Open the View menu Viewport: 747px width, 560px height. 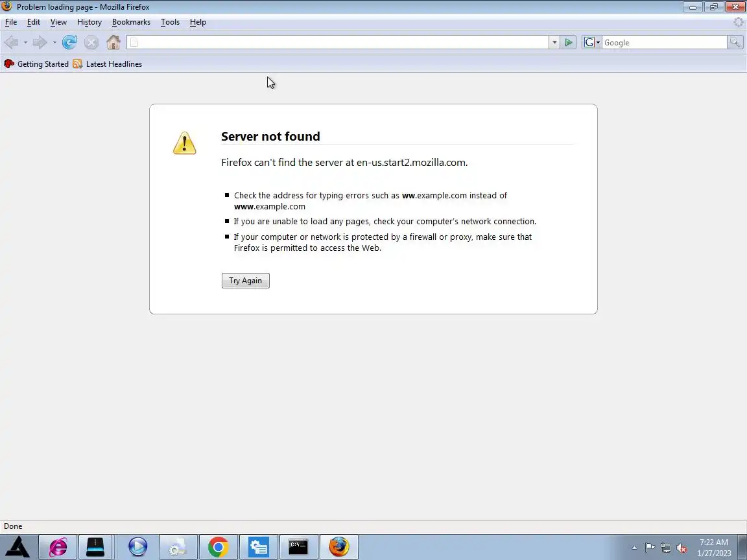(x=58, y=22)
